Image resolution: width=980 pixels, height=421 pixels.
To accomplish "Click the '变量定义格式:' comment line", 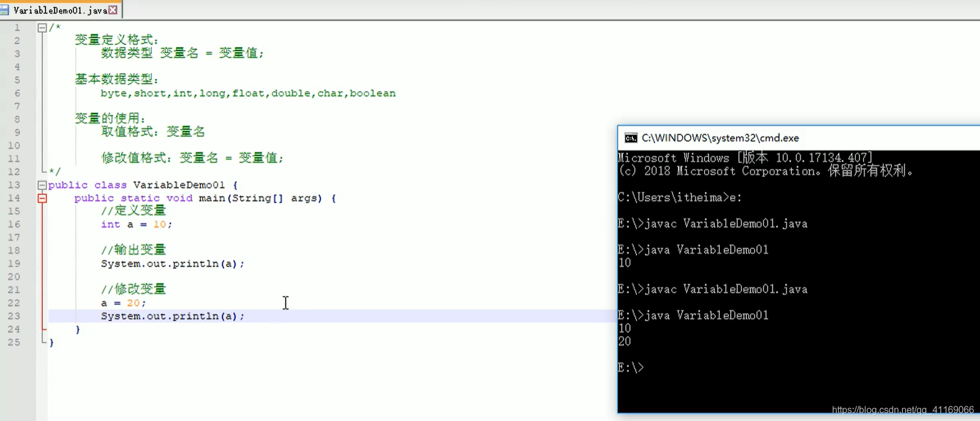I will [x=116, y=40].
